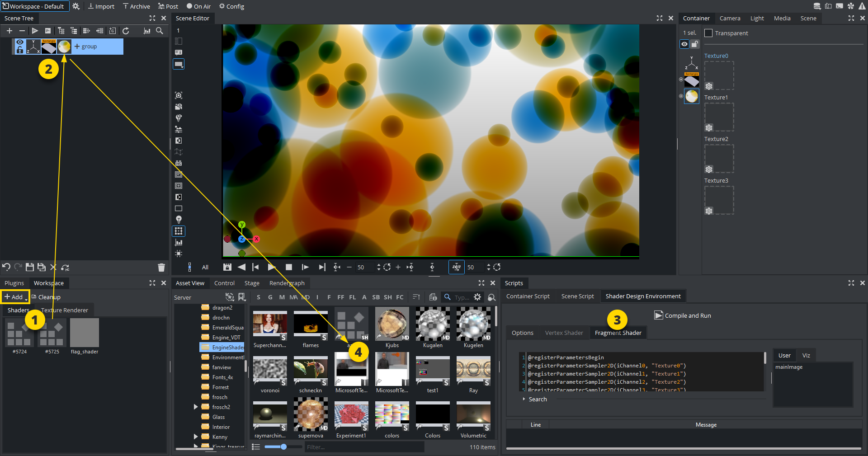Open the Rendergraph tab
The width and height of the screenshot is (868, 456).
pos(287,283)
